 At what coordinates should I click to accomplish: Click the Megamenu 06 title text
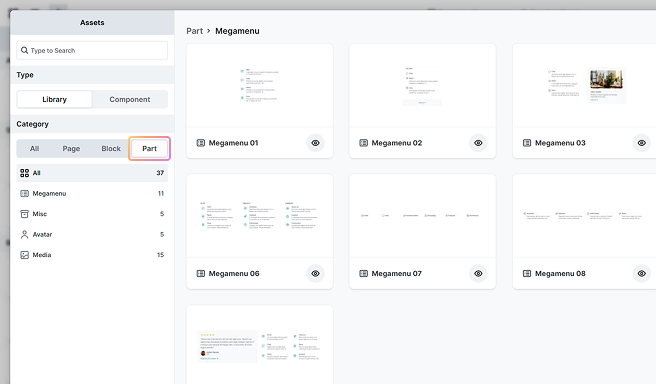click(234, 274)
